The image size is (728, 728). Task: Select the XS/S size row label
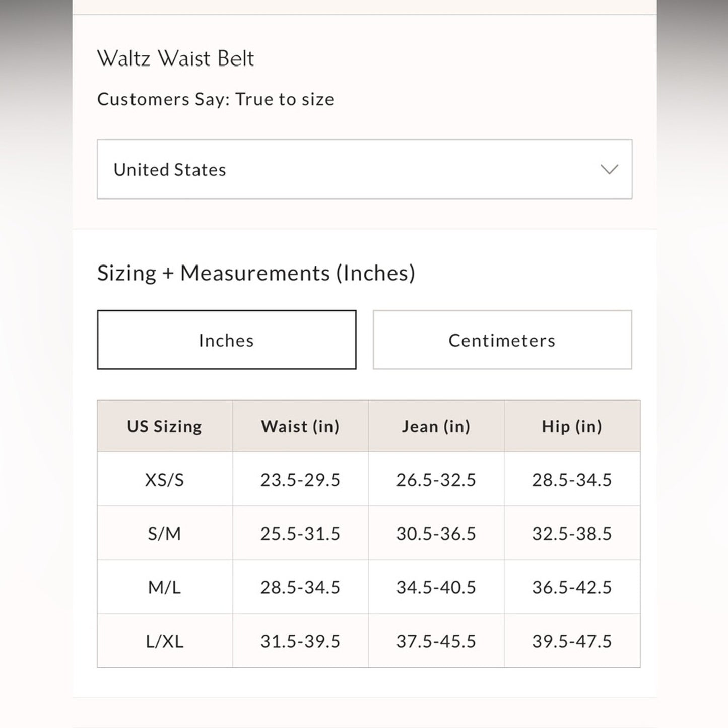(x=165, y=480)
